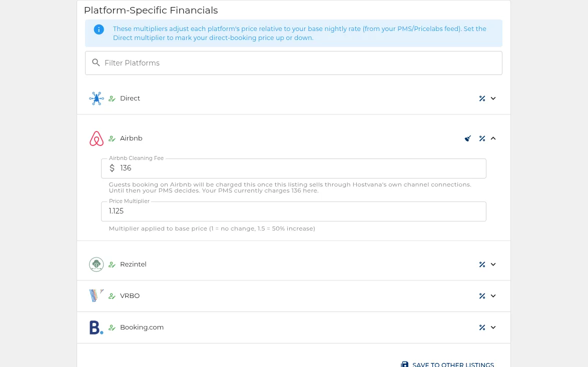The width and height of the screenshot is (588, 367).
Task: Click the green user-edit icon beside Rezintel
Action: (x=112, y=264)
